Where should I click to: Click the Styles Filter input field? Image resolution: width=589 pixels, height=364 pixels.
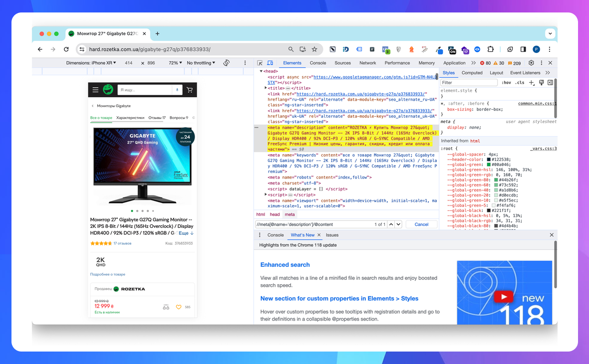(469, 83)
